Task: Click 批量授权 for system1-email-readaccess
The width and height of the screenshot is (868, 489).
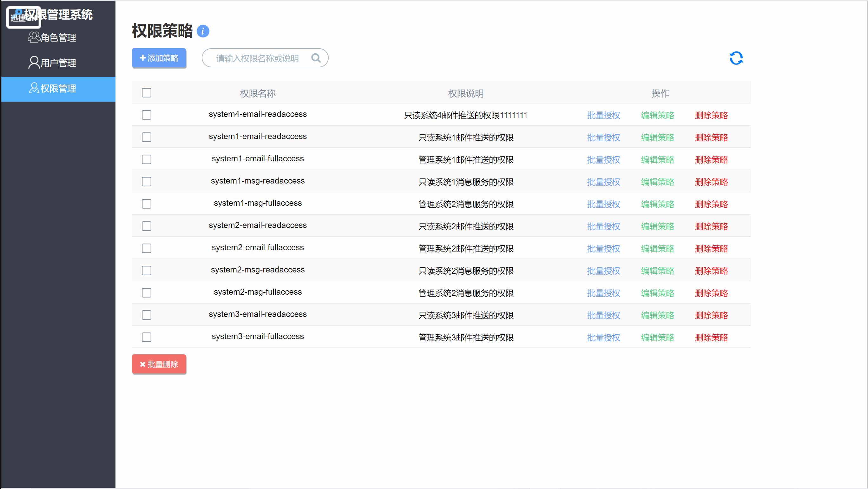Action: point(603,137)
